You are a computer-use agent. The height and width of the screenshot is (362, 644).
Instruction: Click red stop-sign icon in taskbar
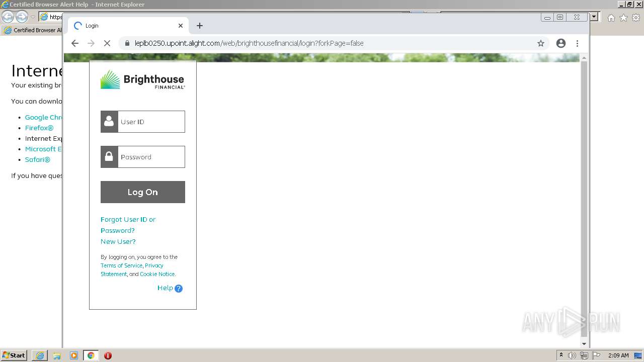[108, 355]
